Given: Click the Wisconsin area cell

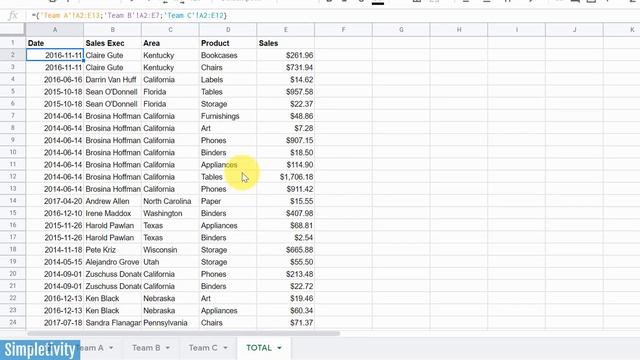Looking at the screenshot, I should click(170, 250).
